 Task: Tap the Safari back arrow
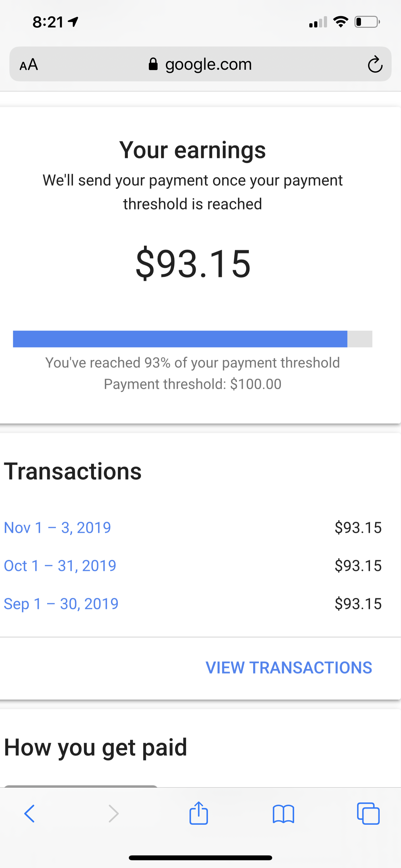(x=30, y=814)
